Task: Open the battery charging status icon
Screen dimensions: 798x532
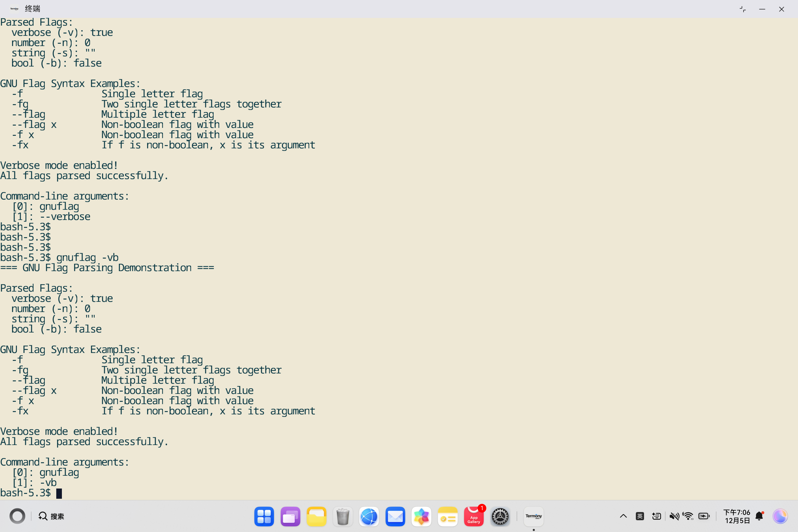Action: tap(704, 516)
